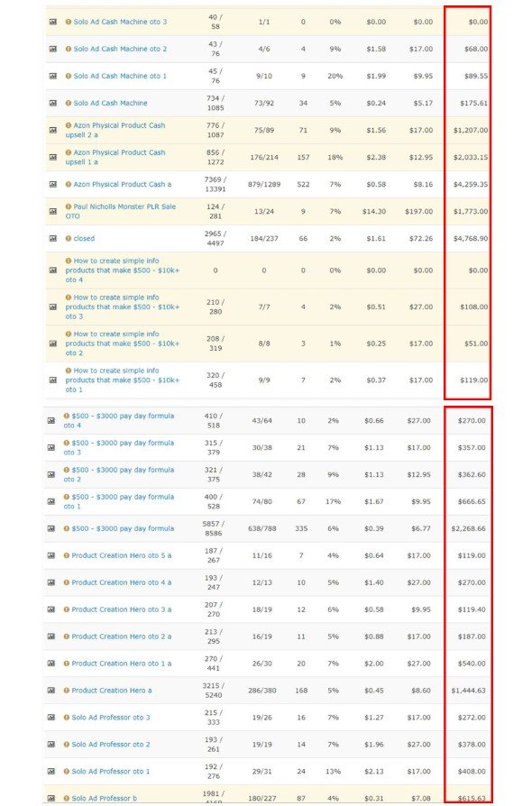Open stats chart icon for Solo Ad Cash Machine oto 3
This screenshot has height=806, width=532.
[x=53, y=23]
